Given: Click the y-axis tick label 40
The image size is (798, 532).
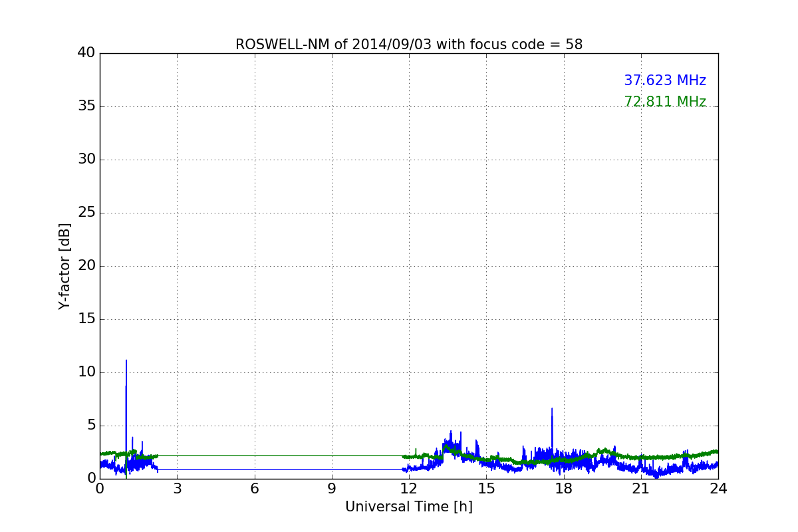Looking at the screenshot, I should click(x=86, y=53).
